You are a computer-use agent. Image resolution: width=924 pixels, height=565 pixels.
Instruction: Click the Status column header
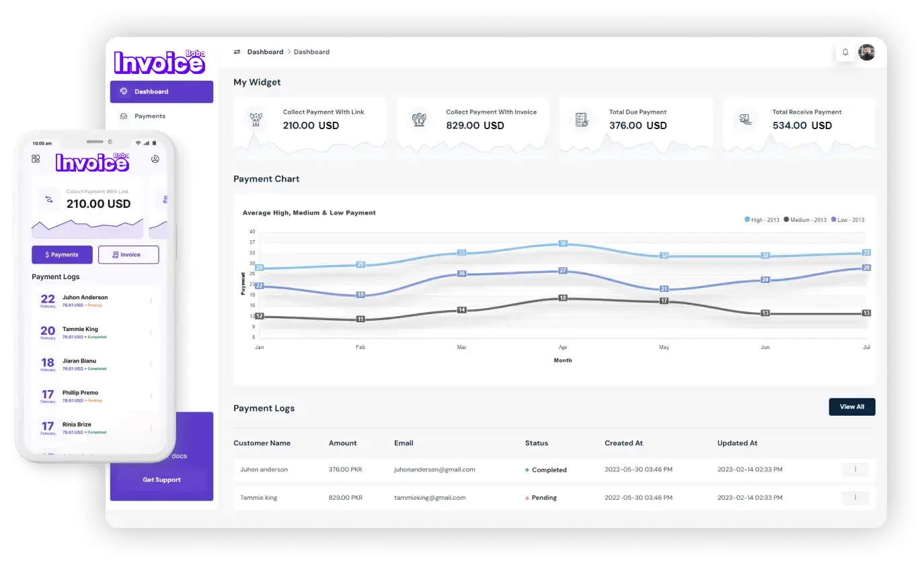(x=537, y=443)
